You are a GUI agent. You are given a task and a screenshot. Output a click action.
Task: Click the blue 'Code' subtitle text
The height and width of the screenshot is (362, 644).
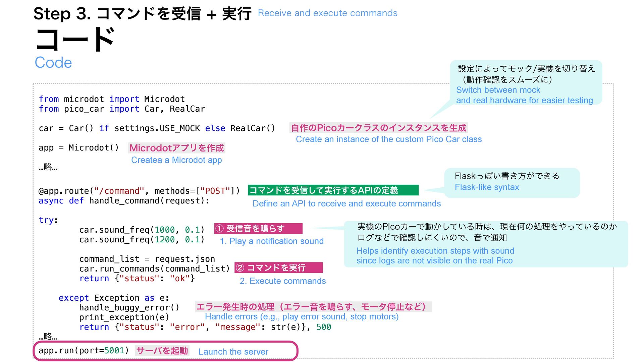(x=53, y=63)
